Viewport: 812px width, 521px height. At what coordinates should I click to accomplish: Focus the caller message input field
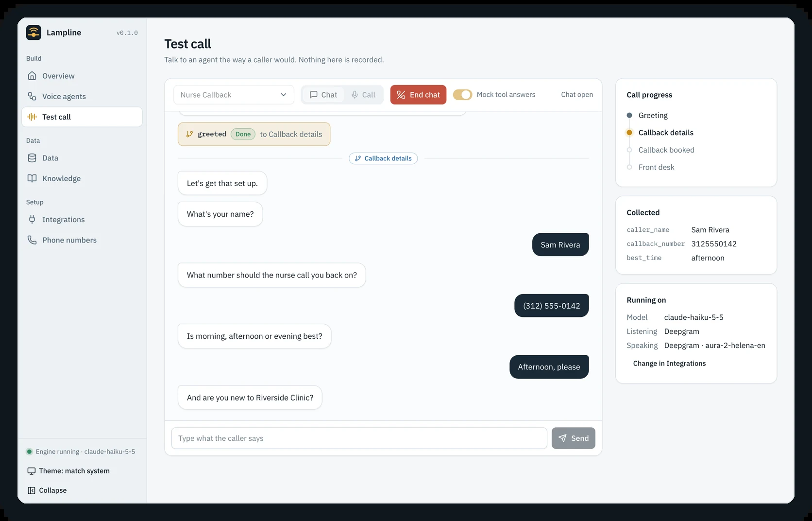click(x=359, y=438)
